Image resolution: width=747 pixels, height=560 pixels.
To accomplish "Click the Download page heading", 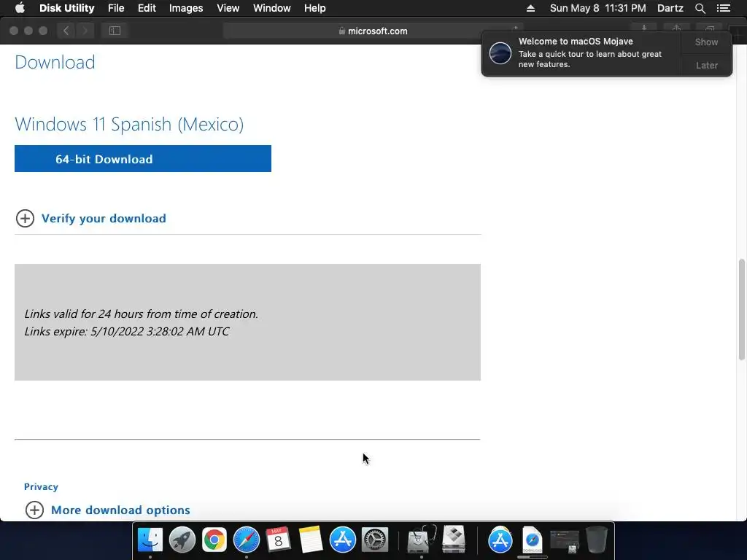I will pos(55,63).
